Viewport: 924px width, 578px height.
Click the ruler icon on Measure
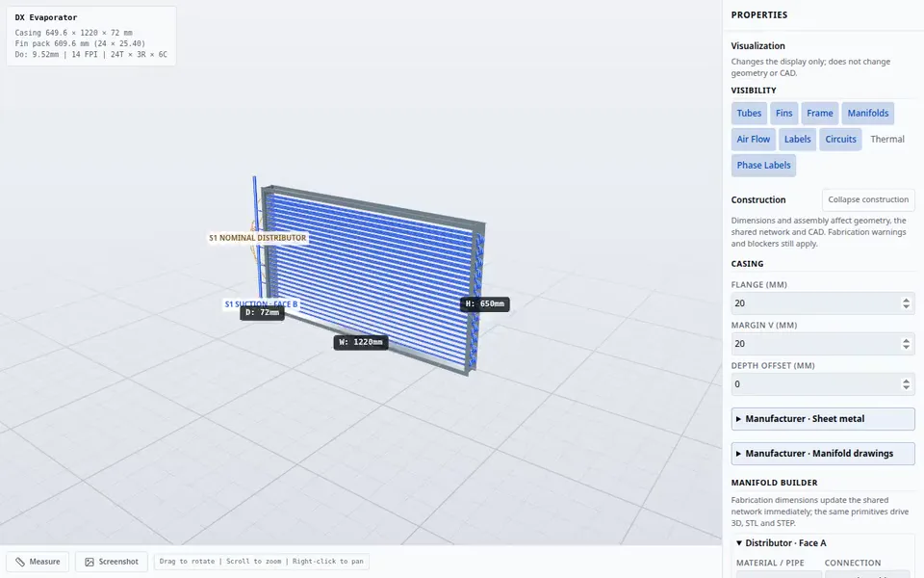coord(20,562)
